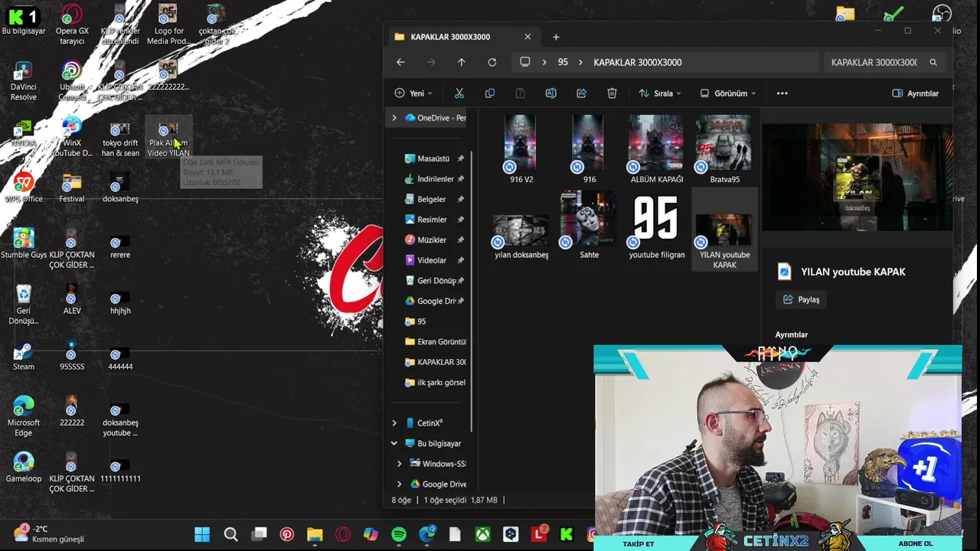Screen dimensions: 980x551
Task: Select the Sahte image file
Action: (588, 226)
